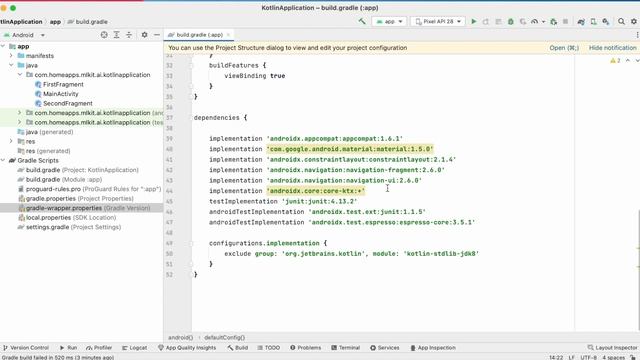Open the profiler options dropdown arrow
This screenshot has width=640, height=360.
543,22
